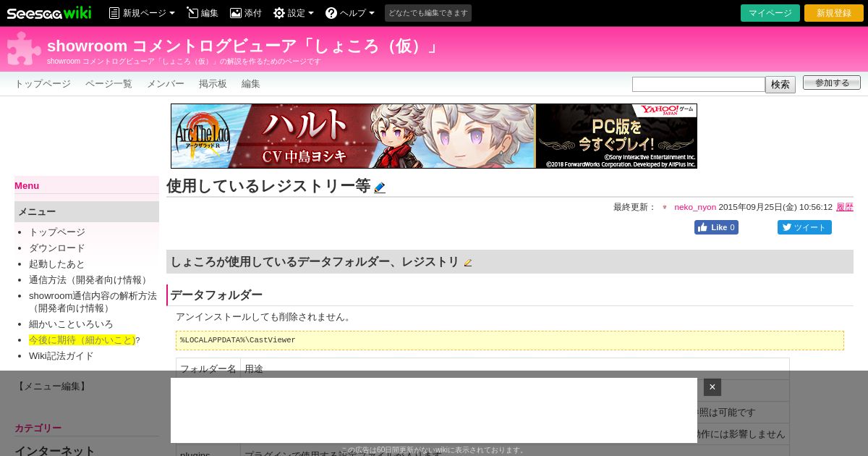Open 掲示板 in navigation bar
This screenshot has width=868, height=456.
[x=213, y=84]
